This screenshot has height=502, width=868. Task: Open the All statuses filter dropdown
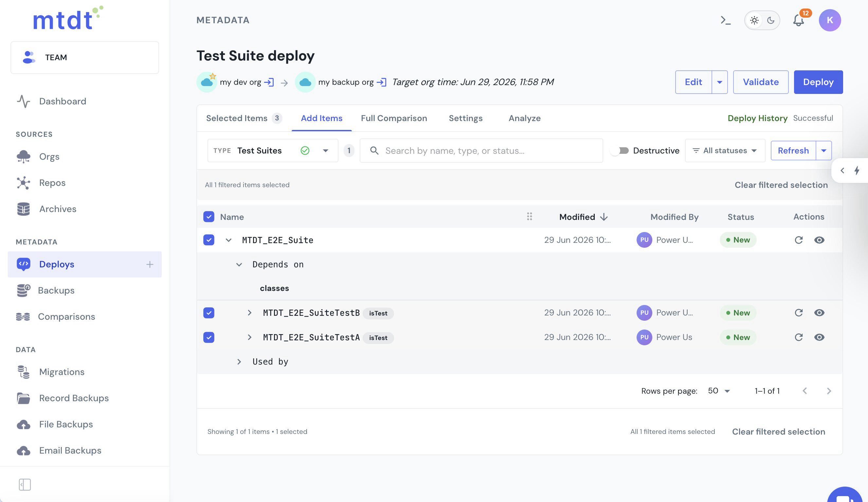click(x=725, y=151)
